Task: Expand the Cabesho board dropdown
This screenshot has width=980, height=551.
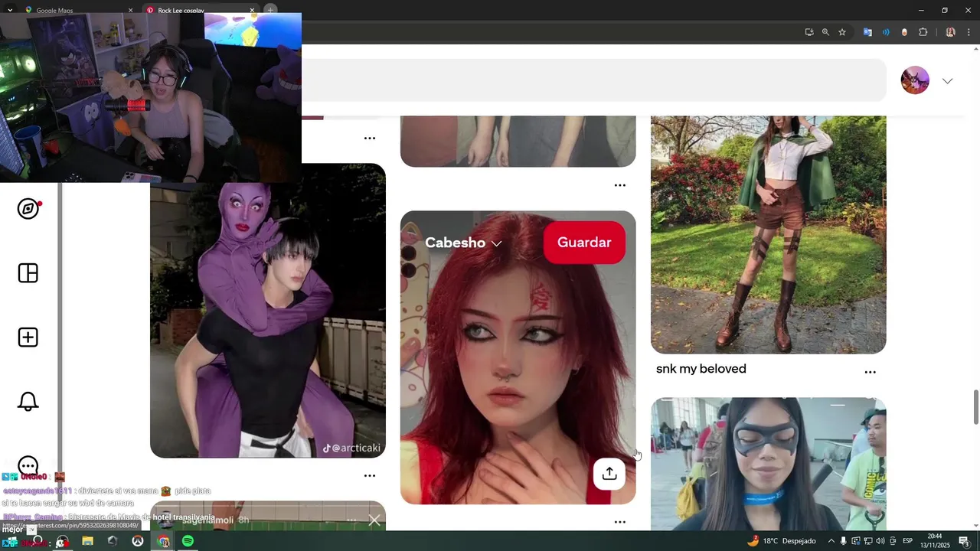Action: pyautogui.click(x=463, y=243)
